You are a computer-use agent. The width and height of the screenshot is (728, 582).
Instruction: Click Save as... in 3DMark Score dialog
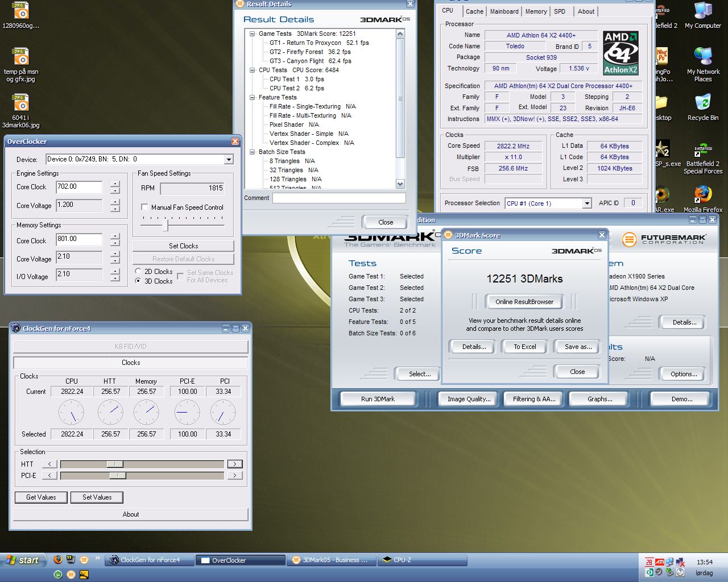pyautogui.click(x=578, y=347)
